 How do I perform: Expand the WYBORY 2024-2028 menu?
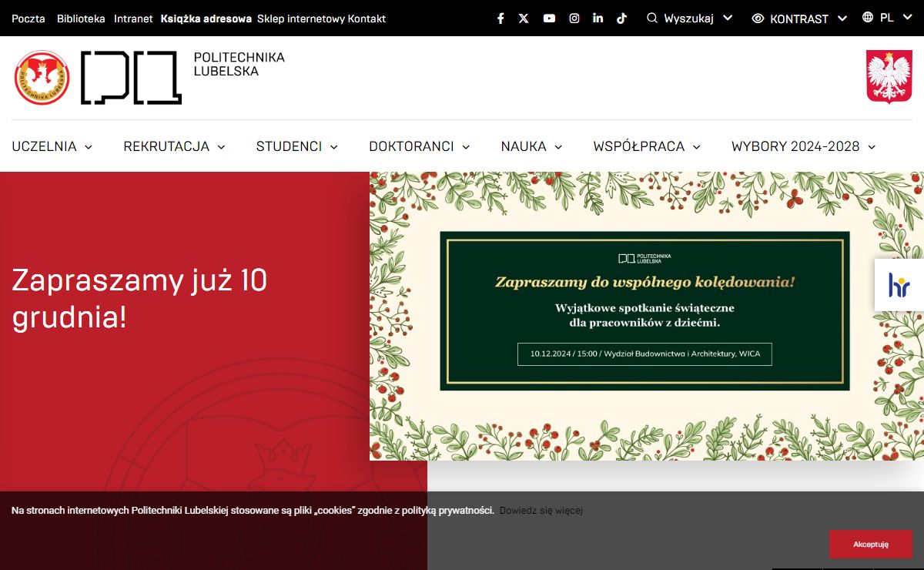[804, 146]
